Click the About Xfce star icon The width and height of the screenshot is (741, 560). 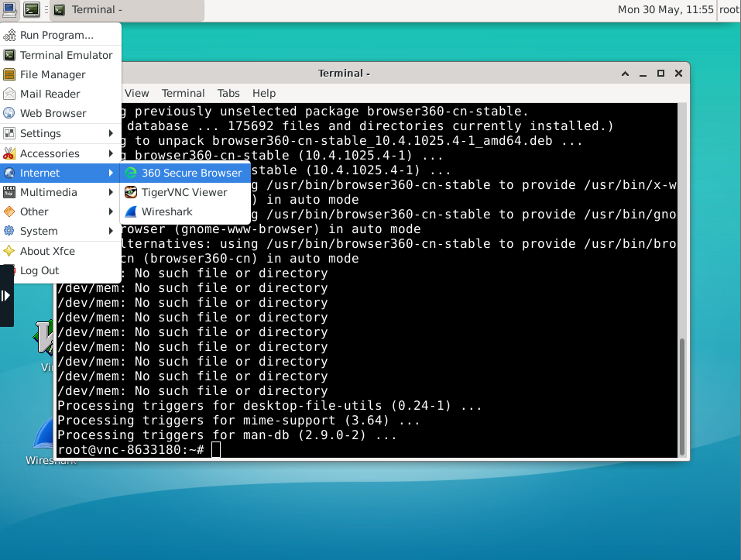coord(9,251)
